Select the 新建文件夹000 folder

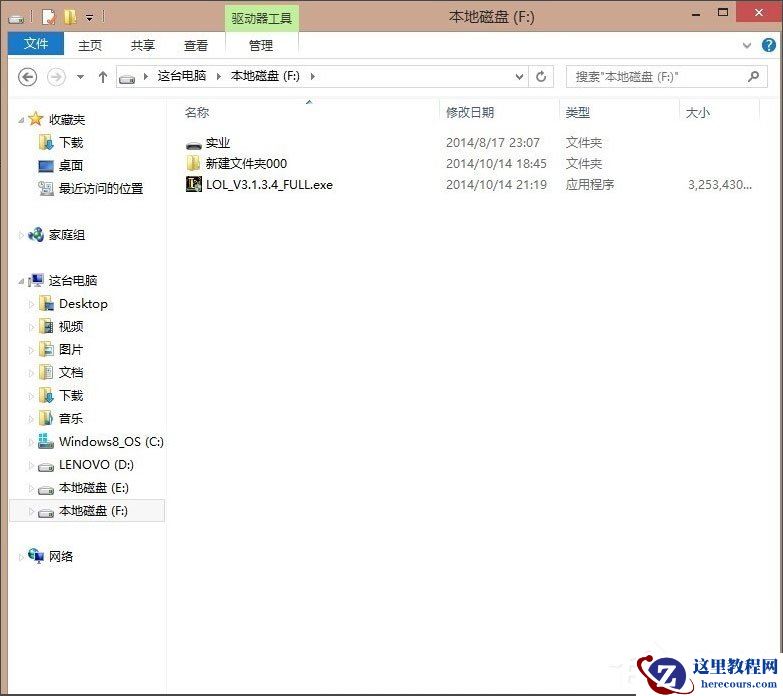tap(246, 163)
